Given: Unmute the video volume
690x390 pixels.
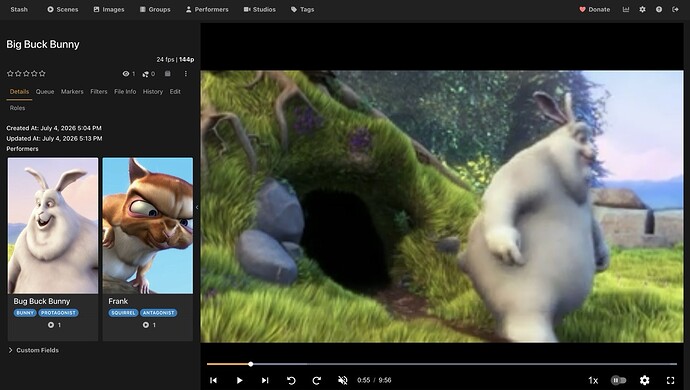Looking at the screenshot, I should (x=342, y=380).
